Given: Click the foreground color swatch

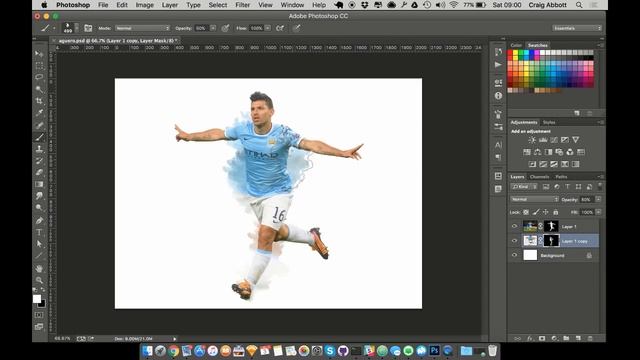Looking at the screenshot, I should (x=37, y=299).
